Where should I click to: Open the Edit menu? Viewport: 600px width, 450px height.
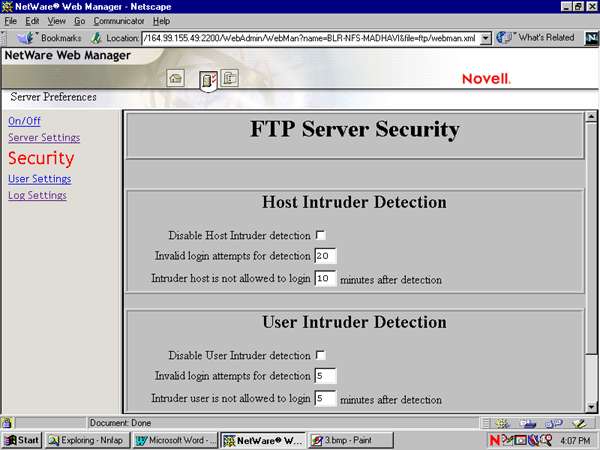[33, 21]
